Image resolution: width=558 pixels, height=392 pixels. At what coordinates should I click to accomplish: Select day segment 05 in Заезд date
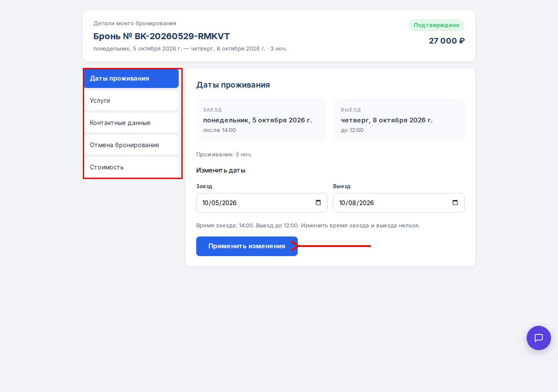pos(216,203)
